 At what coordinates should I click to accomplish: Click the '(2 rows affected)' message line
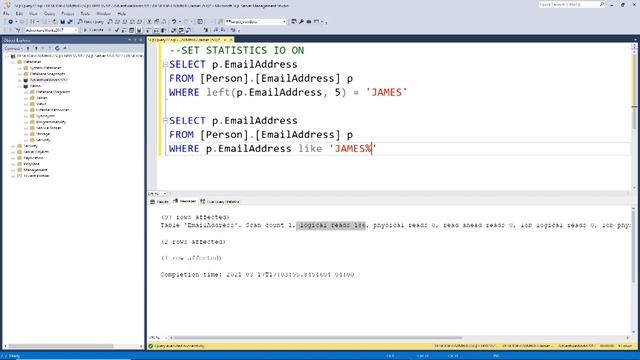(x=193, y=242)
